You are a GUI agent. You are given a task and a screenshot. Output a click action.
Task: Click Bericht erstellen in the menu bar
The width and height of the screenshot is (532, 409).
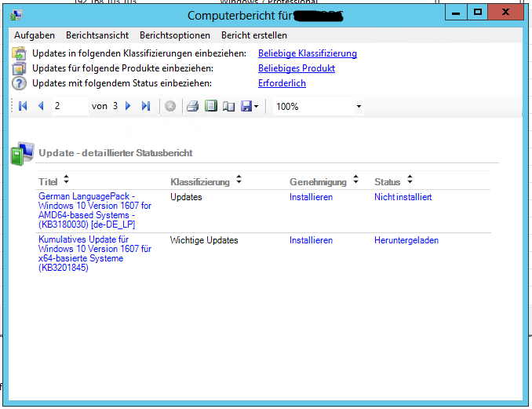(x=254, y=35)
